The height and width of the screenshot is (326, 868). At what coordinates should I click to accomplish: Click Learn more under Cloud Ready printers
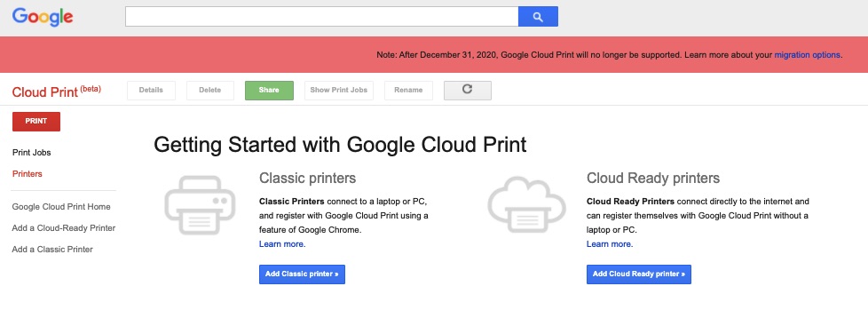pyautogui.click(x=610, y=244)
